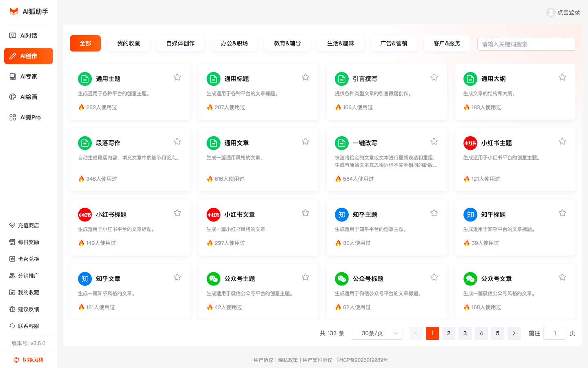Select the 教育&辅导 tab

click(287, 43)
